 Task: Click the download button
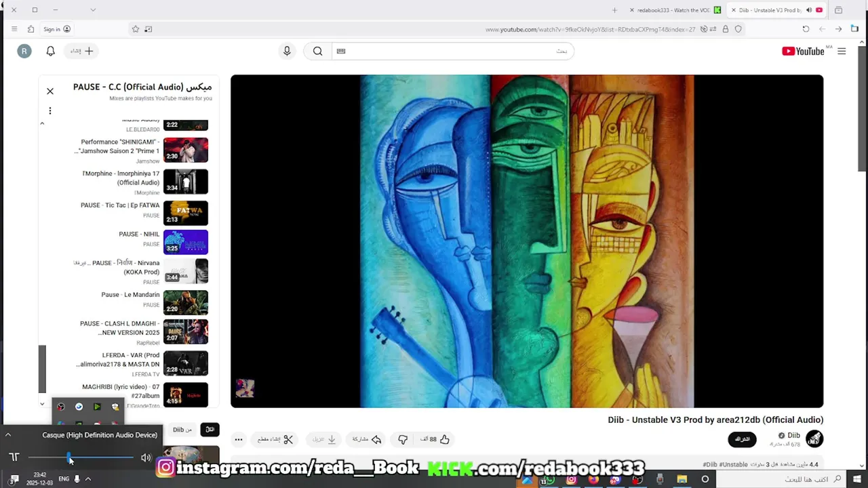323,439
